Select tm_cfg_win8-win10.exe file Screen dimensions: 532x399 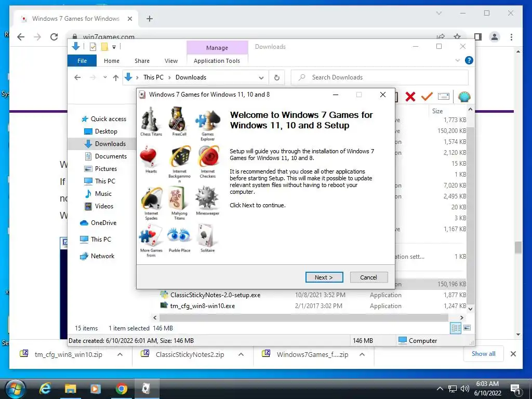pos(203,305)
